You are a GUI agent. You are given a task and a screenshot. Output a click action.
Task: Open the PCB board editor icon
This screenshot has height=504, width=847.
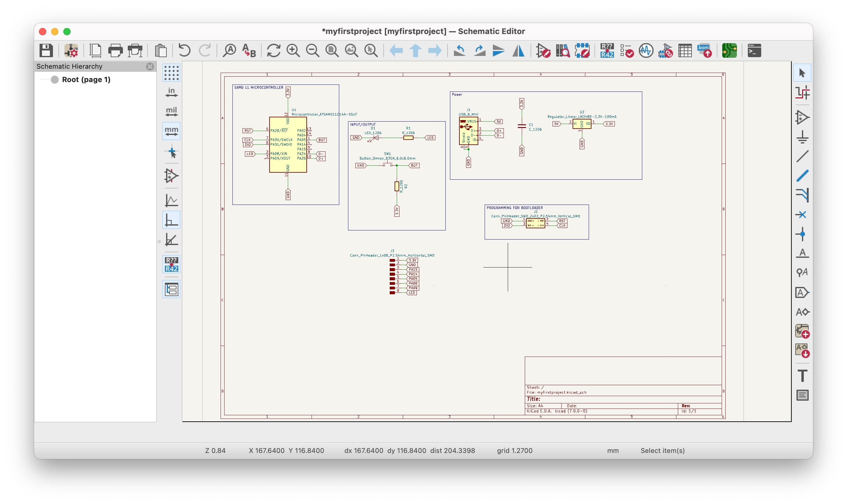729,50
